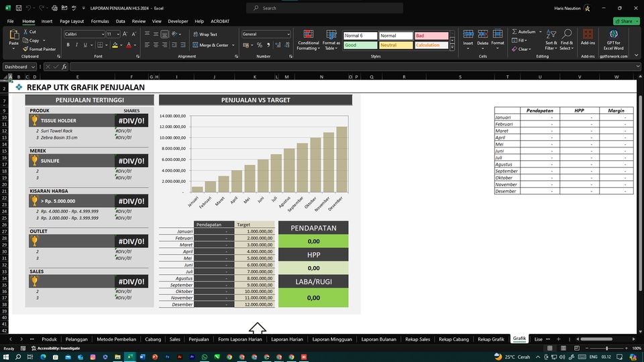Open the Orientation text rotation icon
This screenshot has height=362, width=644.
pyautogui.click(x=174, y=34)
